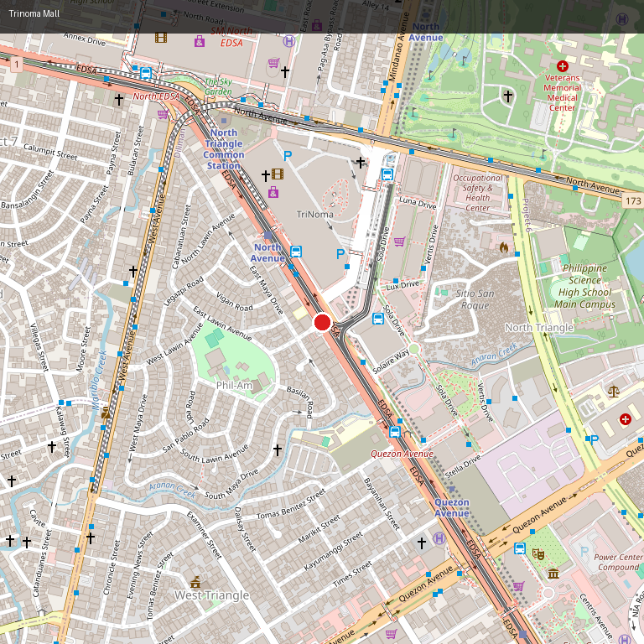Select the bus icon above Quezon Avenue station label

point(395,432)
